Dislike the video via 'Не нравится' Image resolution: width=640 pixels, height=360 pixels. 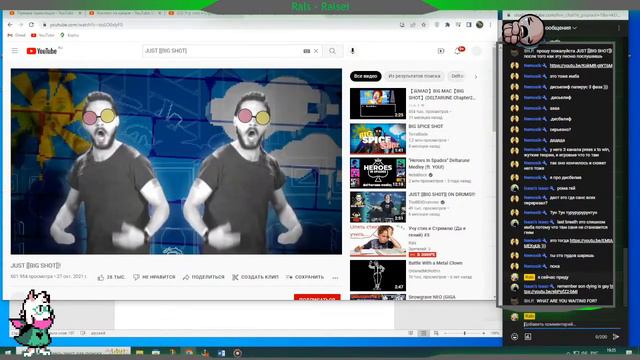pyautogui.click(x=154, y=277)
